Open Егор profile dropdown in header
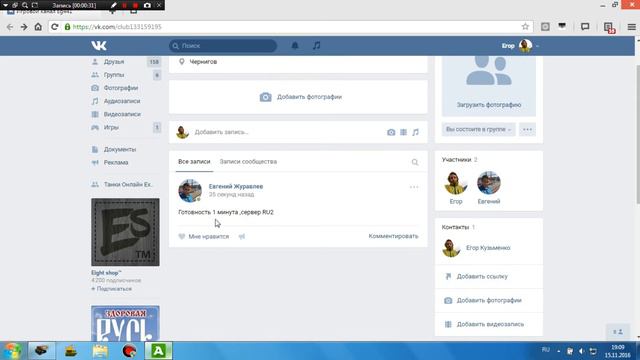 pyautogui.click(x=520, y=46)
